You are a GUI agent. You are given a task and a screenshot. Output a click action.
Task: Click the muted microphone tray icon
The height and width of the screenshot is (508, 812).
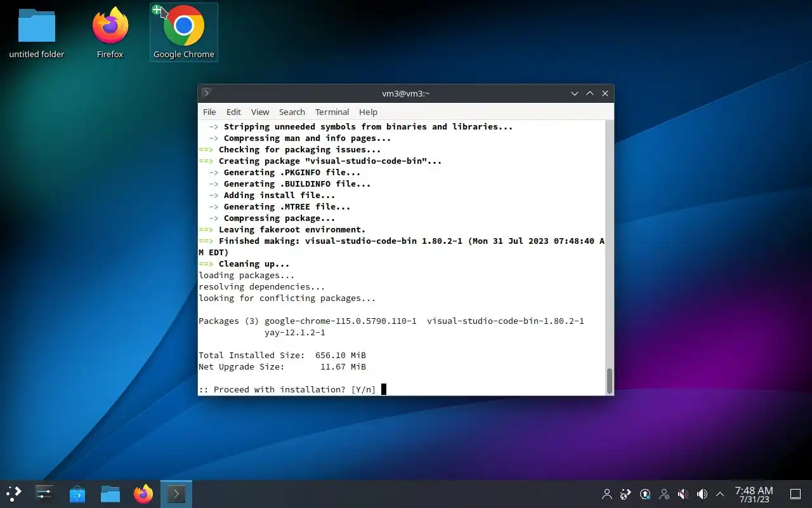click(x=683, y=494)
